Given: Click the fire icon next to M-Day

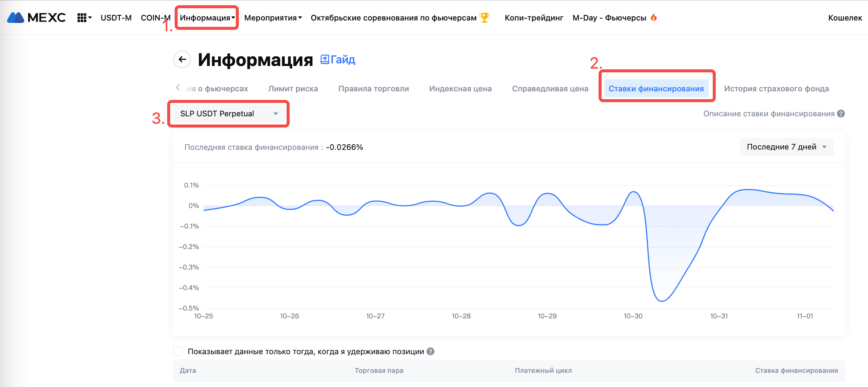Looking at the screenshot, I should (653, 18).
